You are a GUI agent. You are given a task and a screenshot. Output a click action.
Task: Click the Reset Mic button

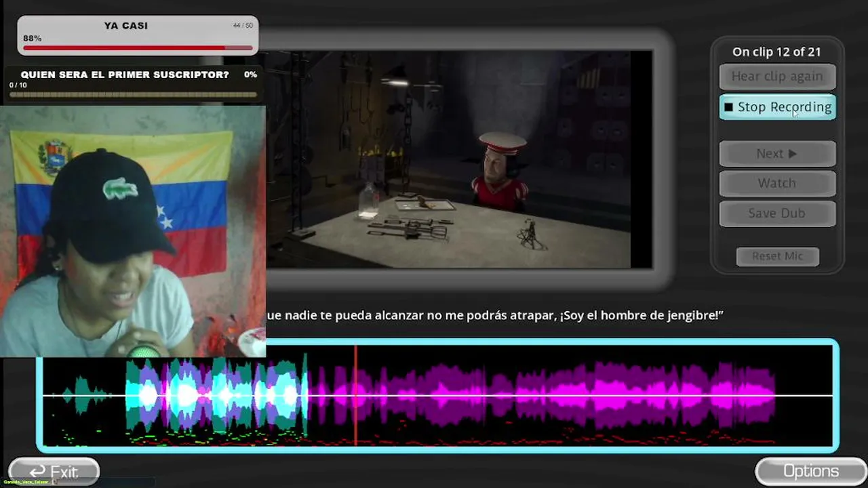(x=777, y=256)
